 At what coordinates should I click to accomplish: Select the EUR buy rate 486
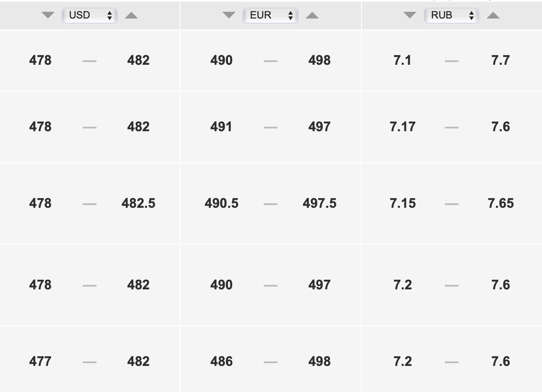point(221,361)
